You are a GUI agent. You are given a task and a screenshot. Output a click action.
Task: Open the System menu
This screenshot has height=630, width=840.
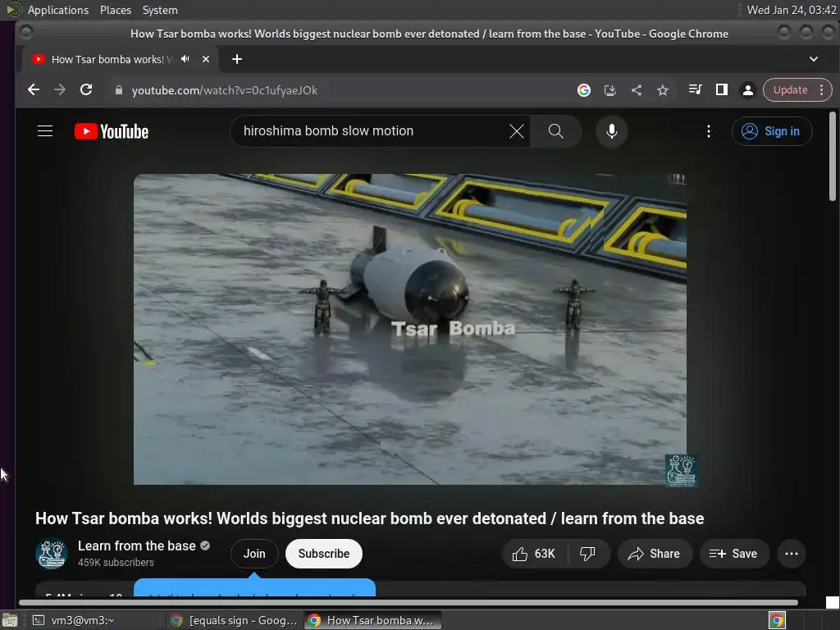point(160,10)
